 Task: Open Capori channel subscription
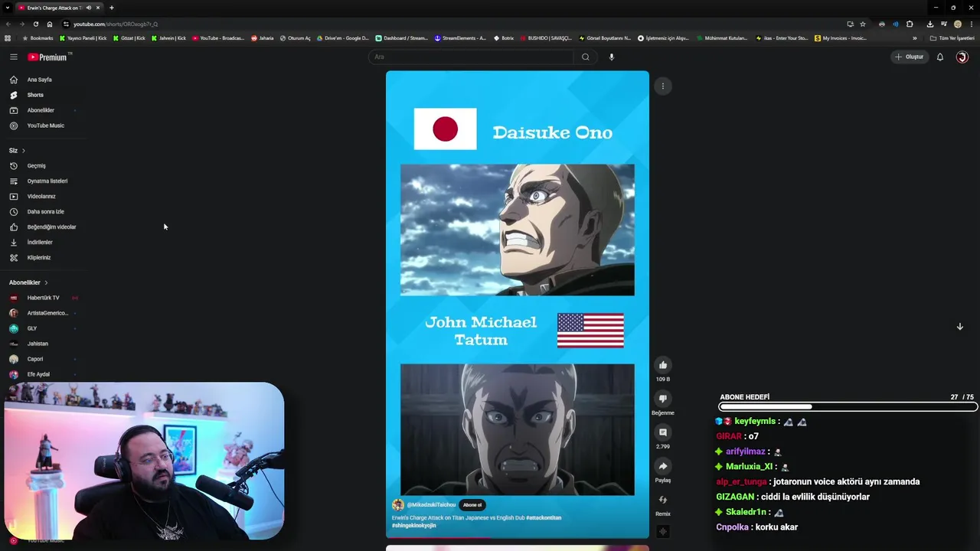pyautogui.click(x=35, y=359)
